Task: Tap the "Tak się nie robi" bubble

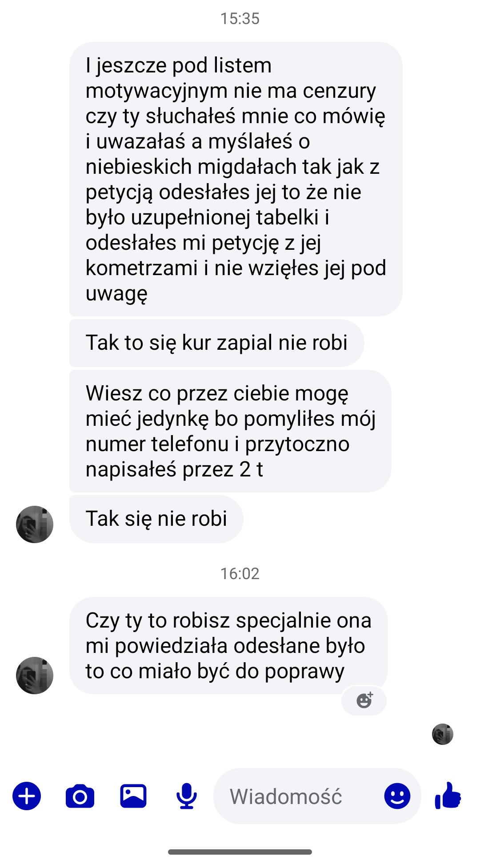Action: click(156, 519)
